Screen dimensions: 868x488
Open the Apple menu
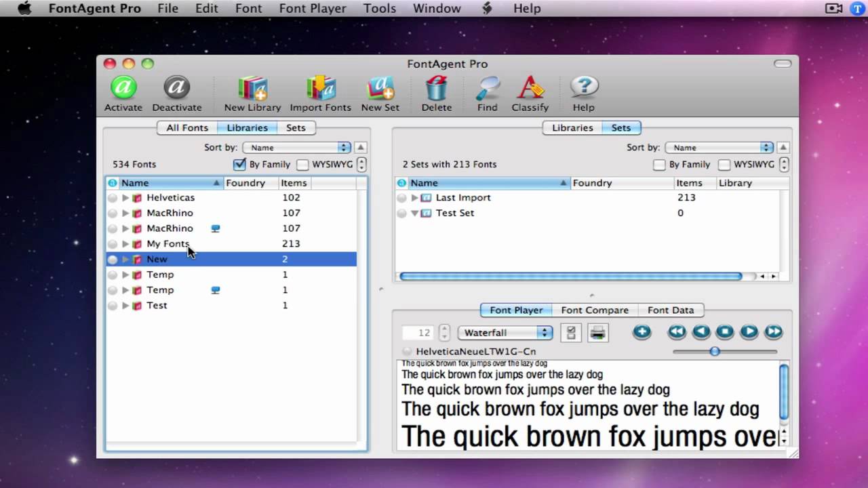tap(24, 8)
